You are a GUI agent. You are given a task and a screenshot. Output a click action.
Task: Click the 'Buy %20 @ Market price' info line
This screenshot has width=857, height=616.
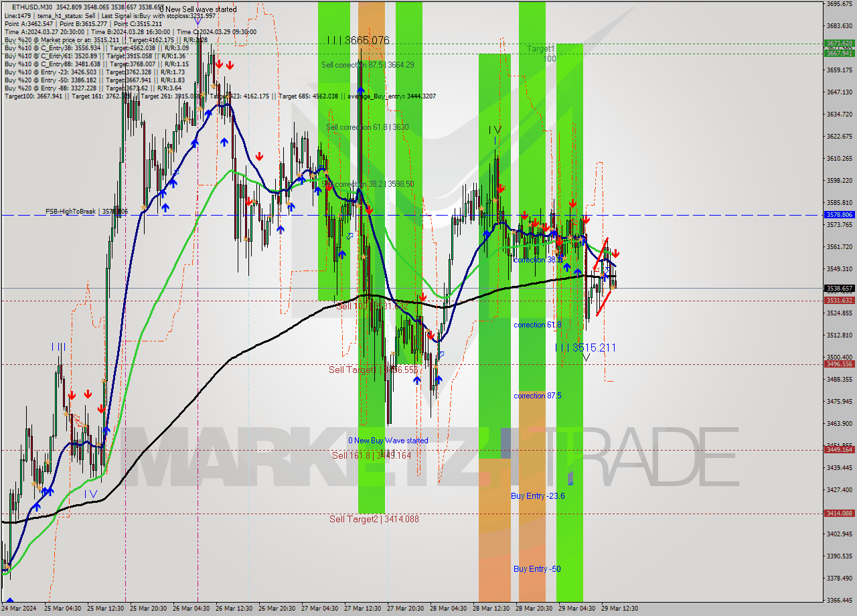pos(106,40)
